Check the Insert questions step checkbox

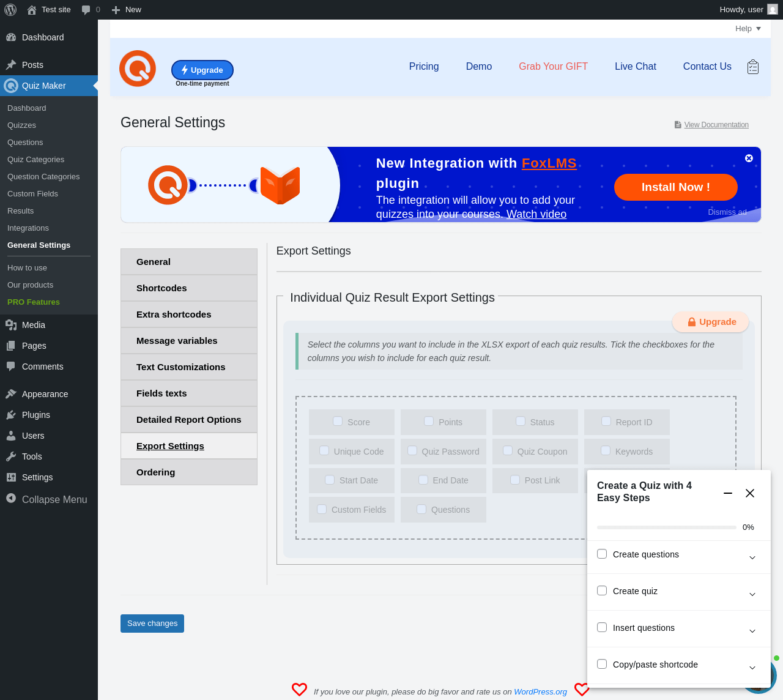(602, 627)
